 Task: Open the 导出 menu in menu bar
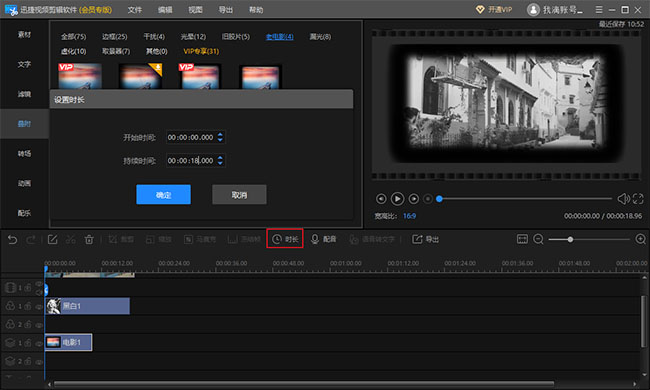coord(226,10)
